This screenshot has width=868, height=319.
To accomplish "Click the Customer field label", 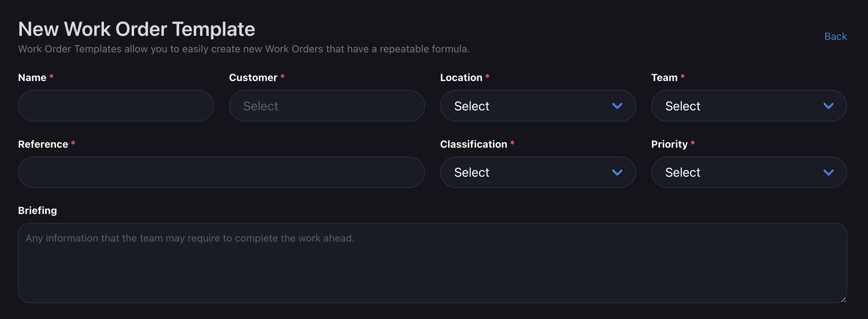I will [x=253, y=78].
